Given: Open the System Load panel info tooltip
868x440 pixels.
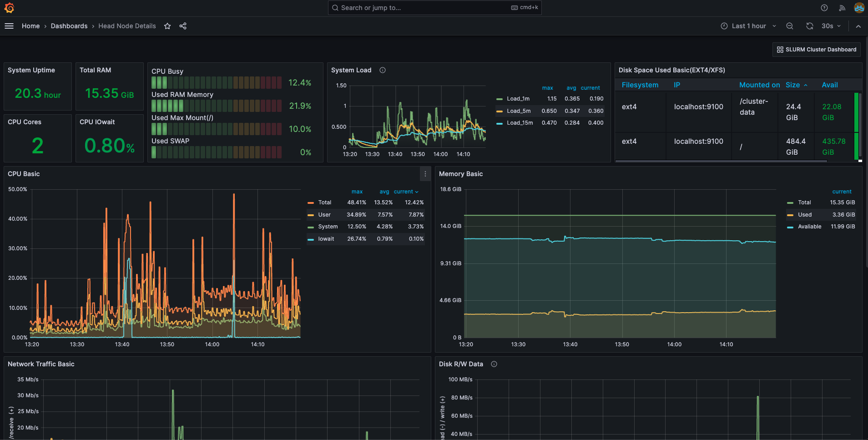Looking at the screenshot, I should point(382,70).
